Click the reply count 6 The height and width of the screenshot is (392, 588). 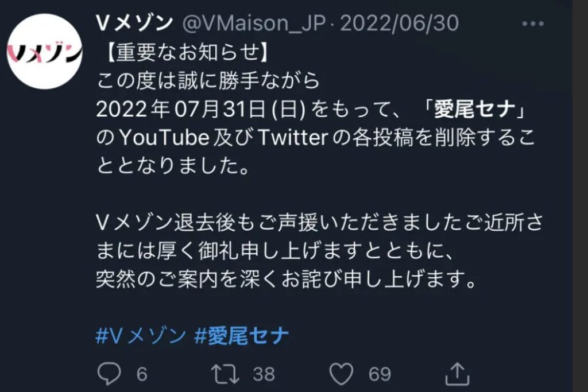pos(142,374)
